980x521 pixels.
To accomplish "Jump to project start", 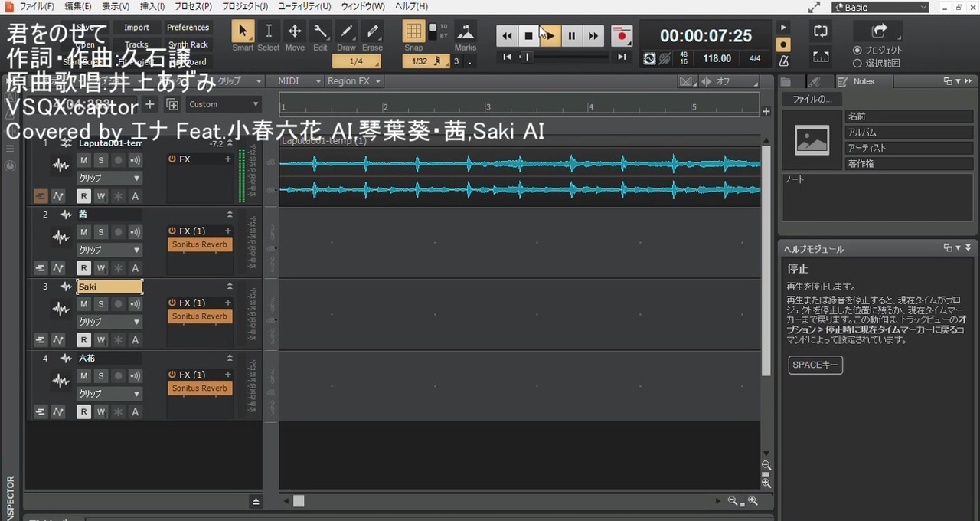I will click(507, 57).
